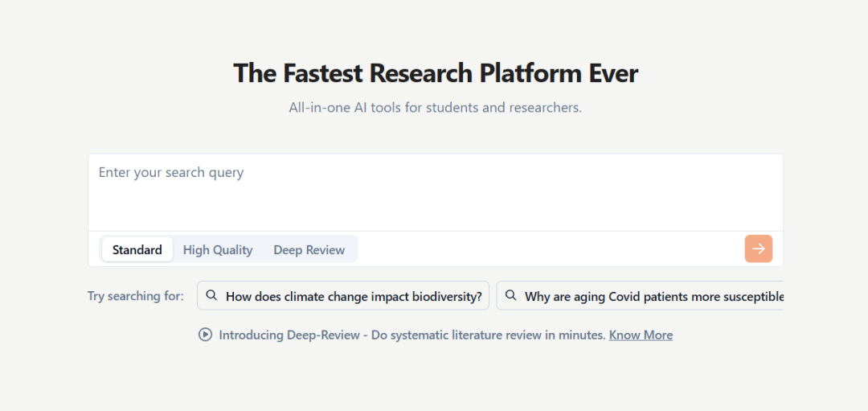Click the 'Try searching for:' label
868x411 pixels.
136,296
